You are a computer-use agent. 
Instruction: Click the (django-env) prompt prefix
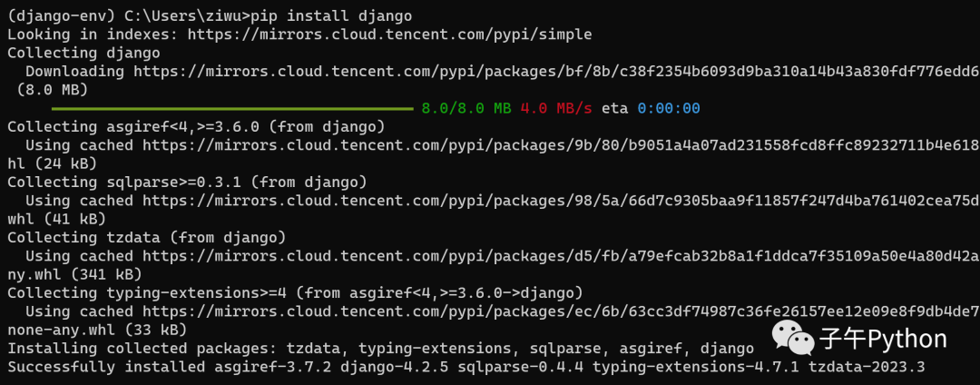click(x=52, y=15)
